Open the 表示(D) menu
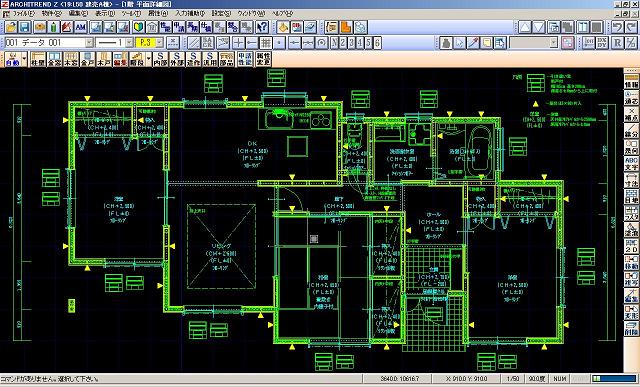This screenshot has width=640, height=387. 105,13
